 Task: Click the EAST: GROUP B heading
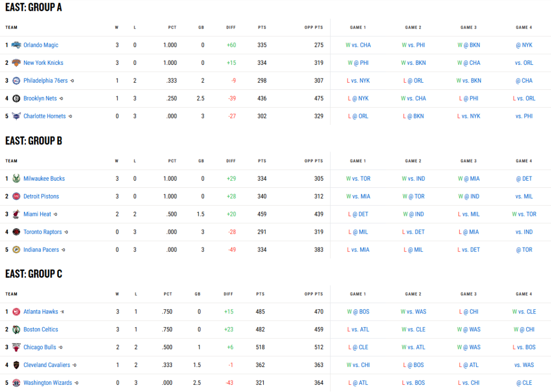pos(33,141)
